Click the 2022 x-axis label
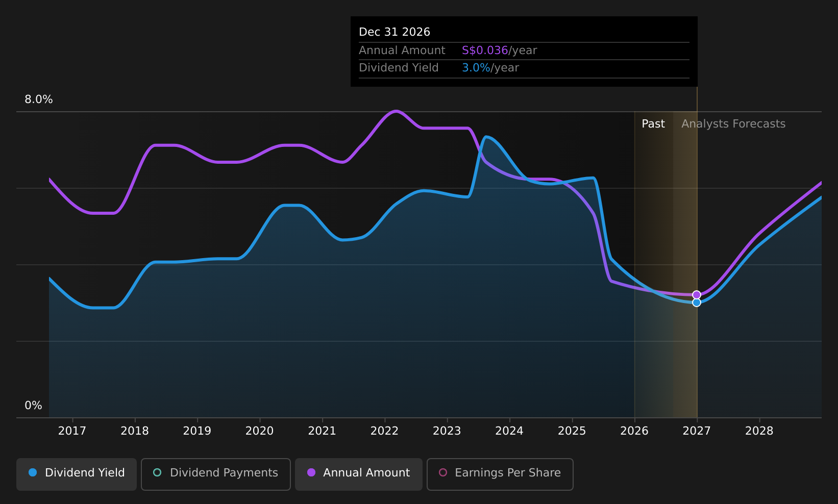This screenshot has height=504, width=838. (x=384, y=431)
